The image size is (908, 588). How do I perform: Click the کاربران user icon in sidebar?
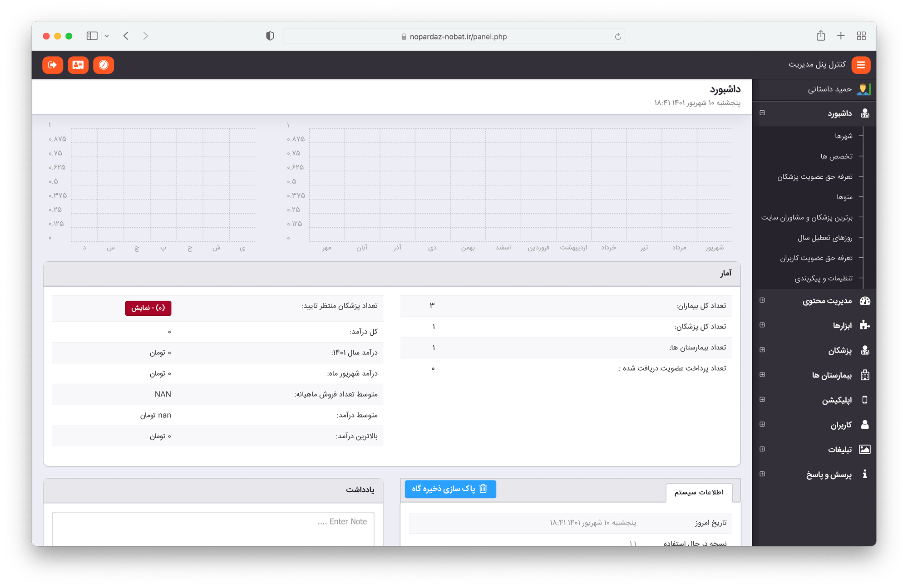pyautogui.click(x=865, y=425)
